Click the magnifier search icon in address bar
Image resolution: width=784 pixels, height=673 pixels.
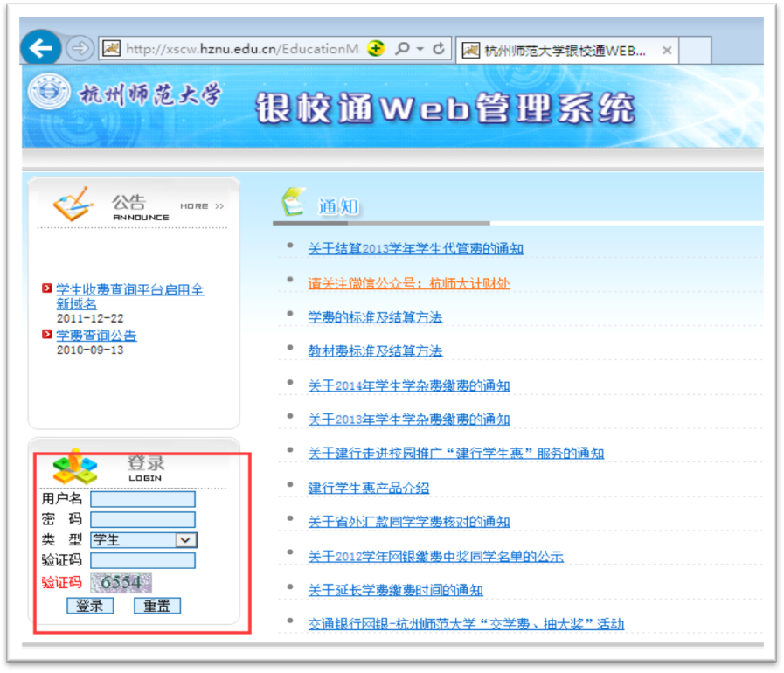pyautogui.click(x=402, y=49)
